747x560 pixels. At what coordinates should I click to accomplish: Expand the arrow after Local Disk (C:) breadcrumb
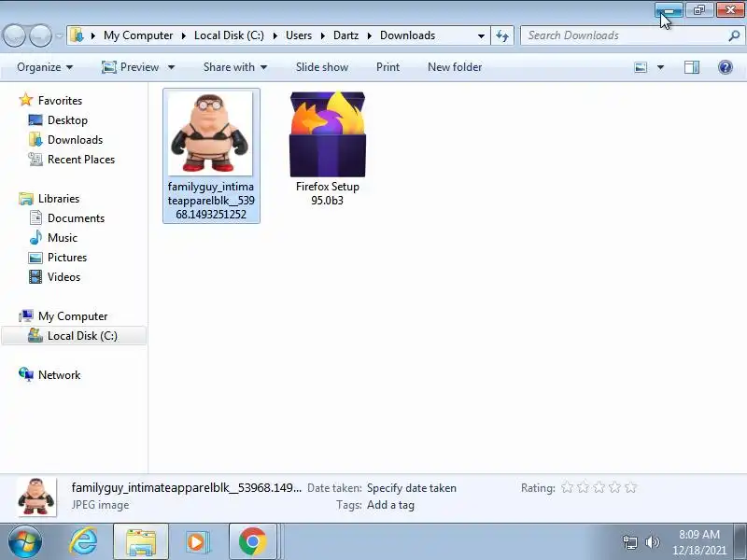pyautogui.click(x=275, y=35)
